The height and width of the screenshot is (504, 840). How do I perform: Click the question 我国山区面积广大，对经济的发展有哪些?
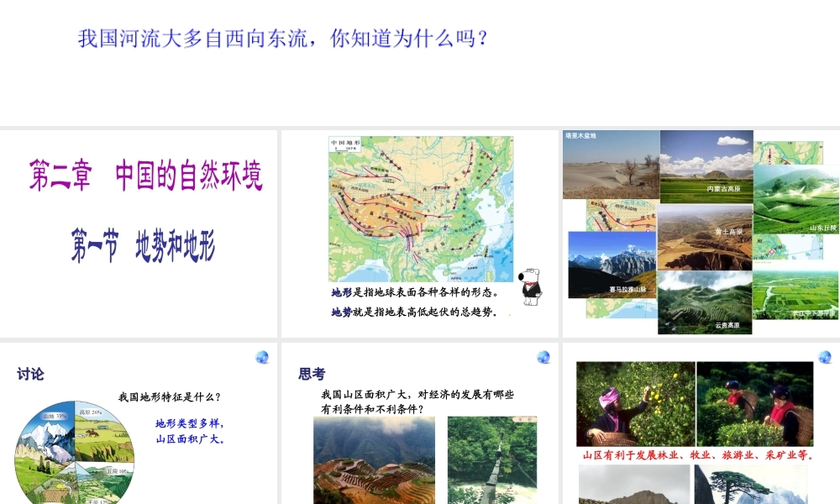click(x=417, y=394)
